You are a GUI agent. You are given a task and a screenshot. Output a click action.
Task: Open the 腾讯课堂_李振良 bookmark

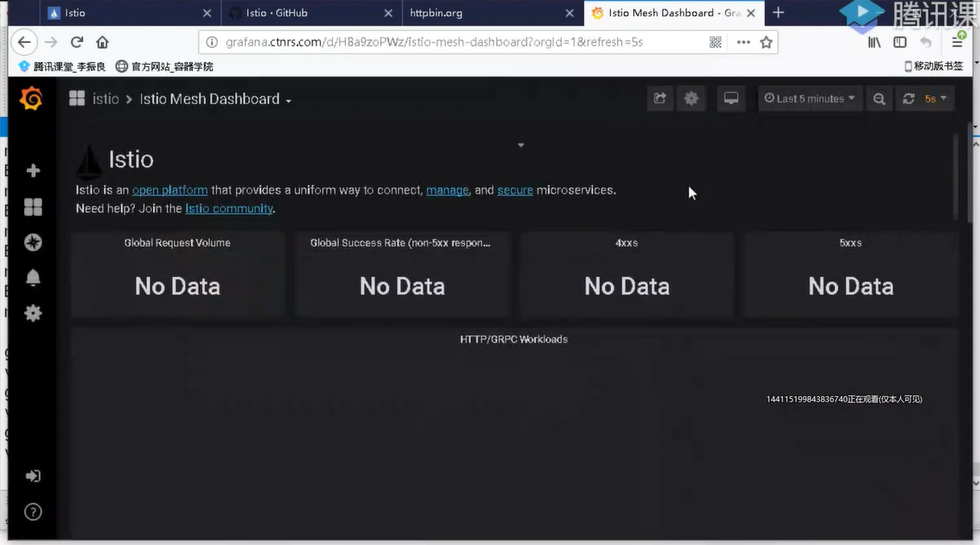click(x=62, y=66)
